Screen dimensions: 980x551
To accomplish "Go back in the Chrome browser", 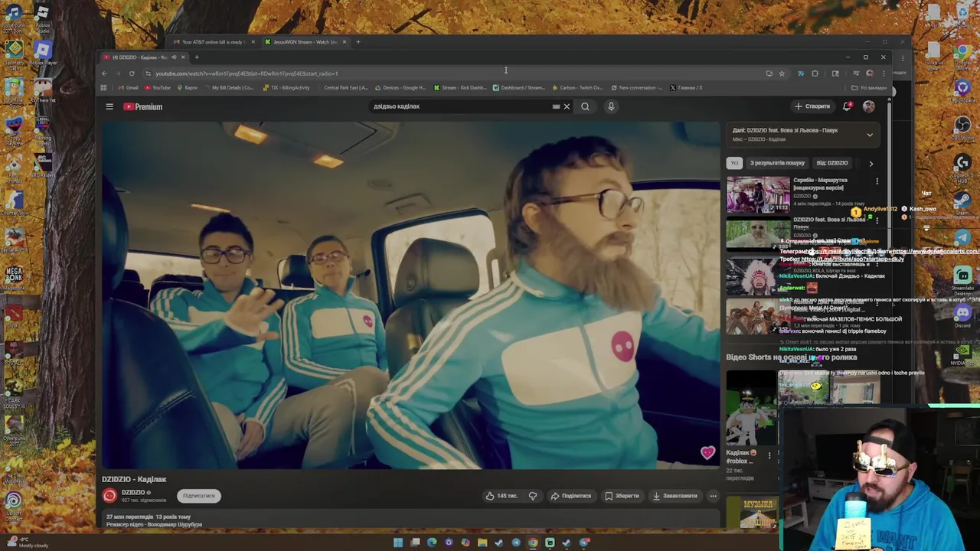I will (x=104, y=73).
